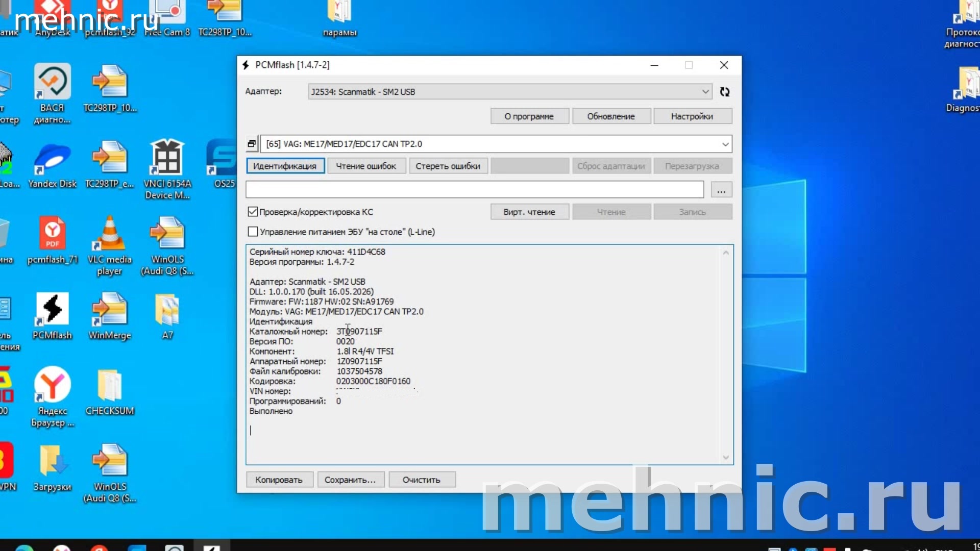This screenshot has width=980, height=551.
Task: Select the pcmflash_92 desktop icon
Action: pos(110,19)
